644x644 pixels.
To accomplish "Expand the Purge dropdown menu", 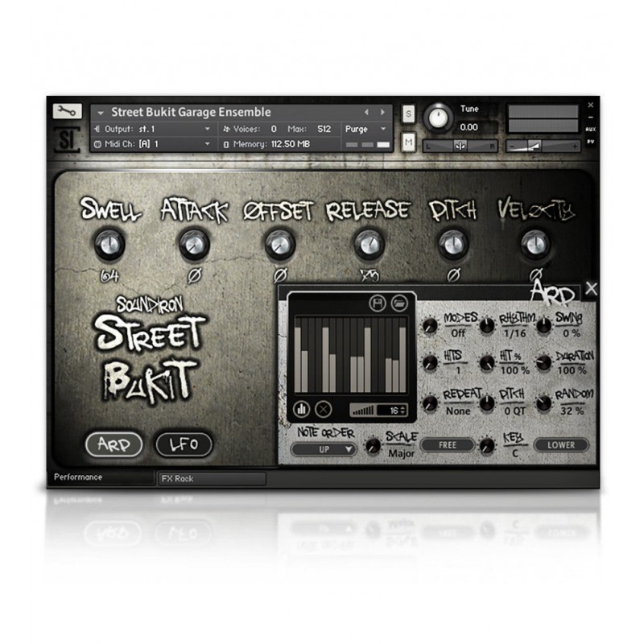I will pyautogui.click(x=366, y=129).
